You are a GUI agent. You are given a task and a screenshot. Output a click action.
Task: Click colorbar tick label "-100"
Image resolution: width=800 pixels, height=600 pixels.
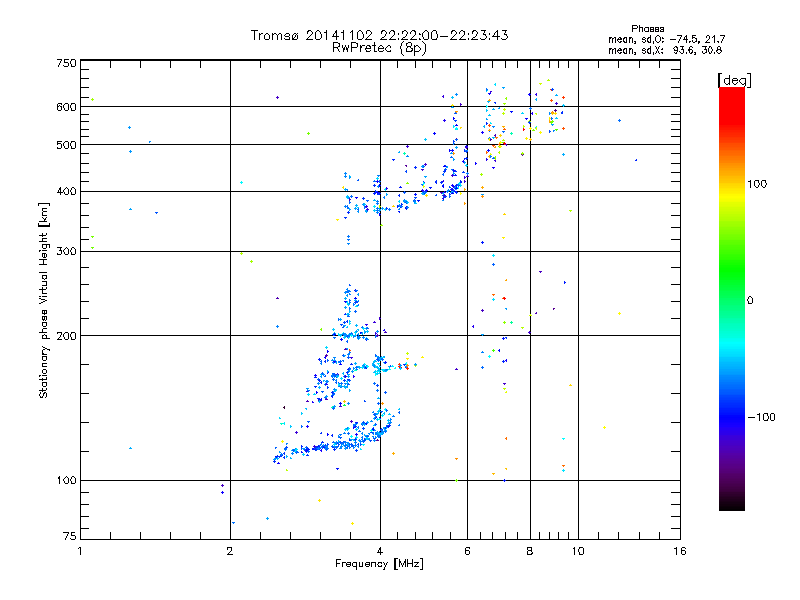762,417
